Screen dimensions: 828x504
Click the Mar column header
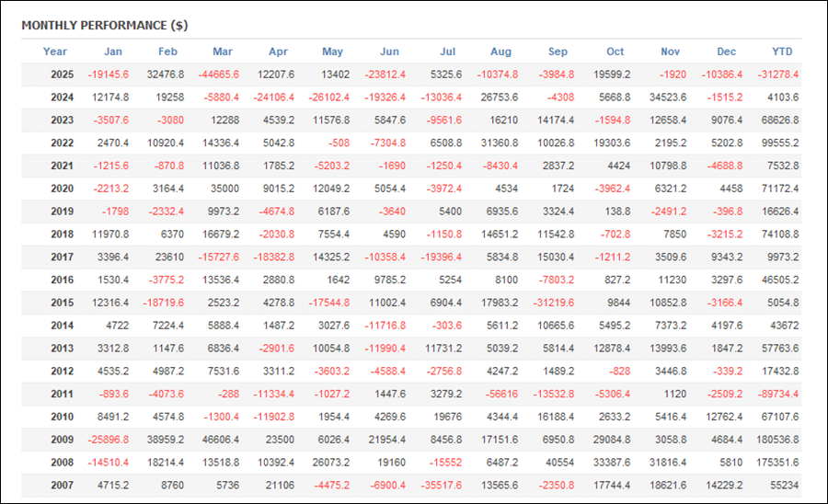coord(223,52)
